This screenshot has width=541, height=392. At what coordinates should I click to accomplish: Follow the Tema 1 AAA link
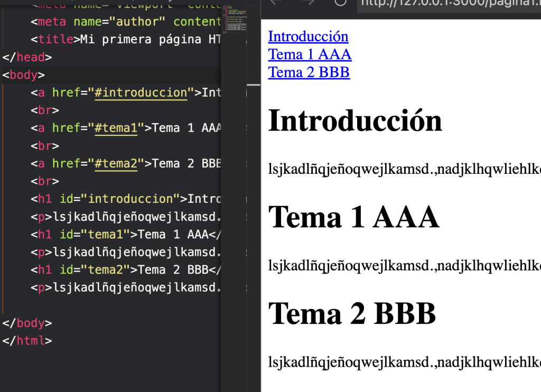[x=310, y=54]
